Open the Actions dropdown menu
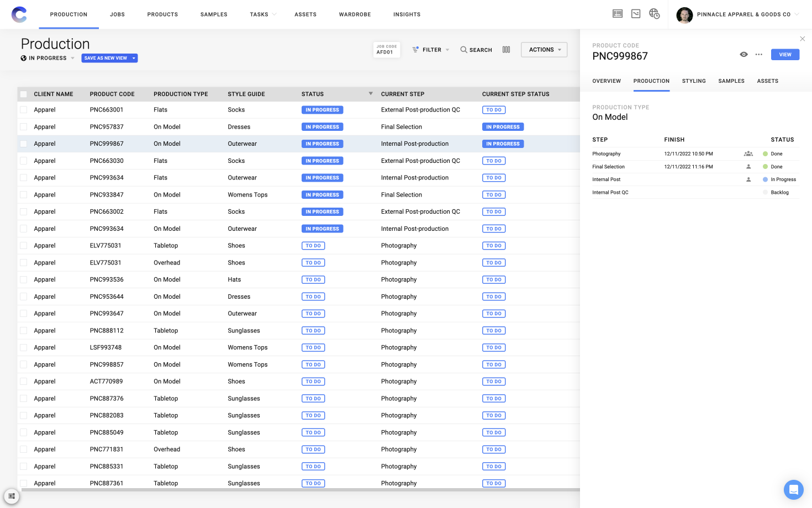Viewport: 812px width, 508px height. click(x=544, y=49)
